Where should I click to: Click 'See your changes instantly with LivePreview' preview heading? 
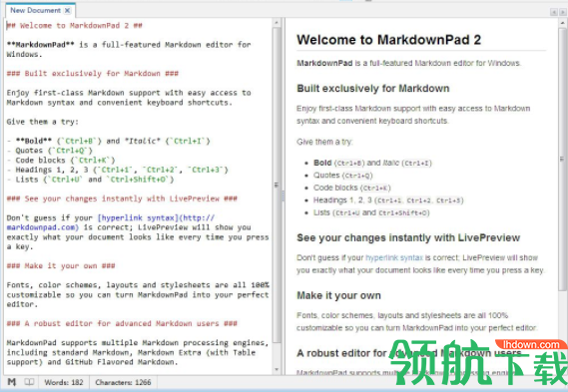[x=408, y=237]
